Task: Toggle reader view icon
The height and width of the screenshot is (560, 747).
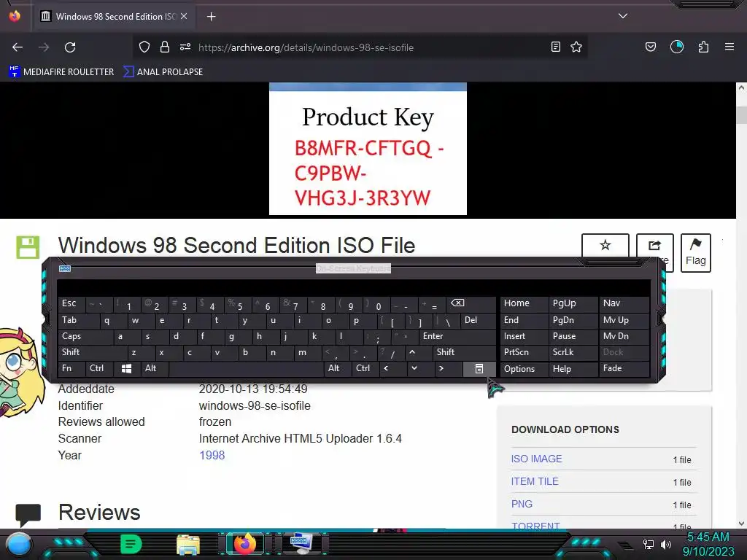Action: 555,47
